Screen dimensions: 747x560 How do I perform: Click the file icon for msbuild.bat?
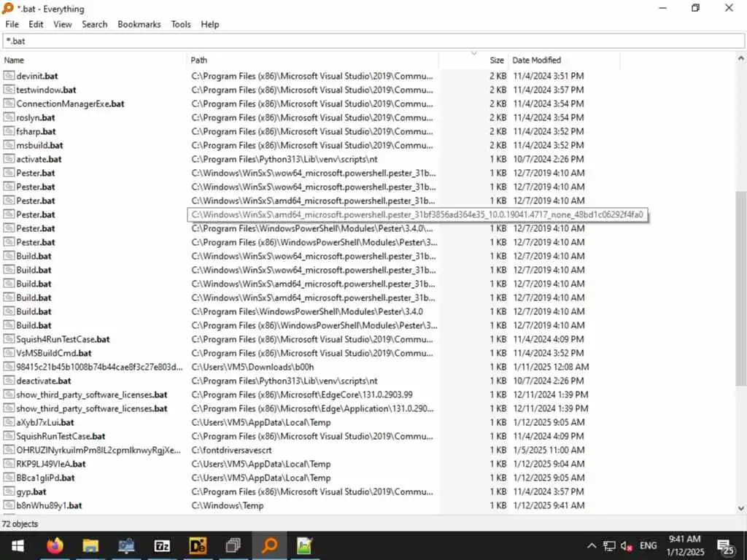pos(9,145)
